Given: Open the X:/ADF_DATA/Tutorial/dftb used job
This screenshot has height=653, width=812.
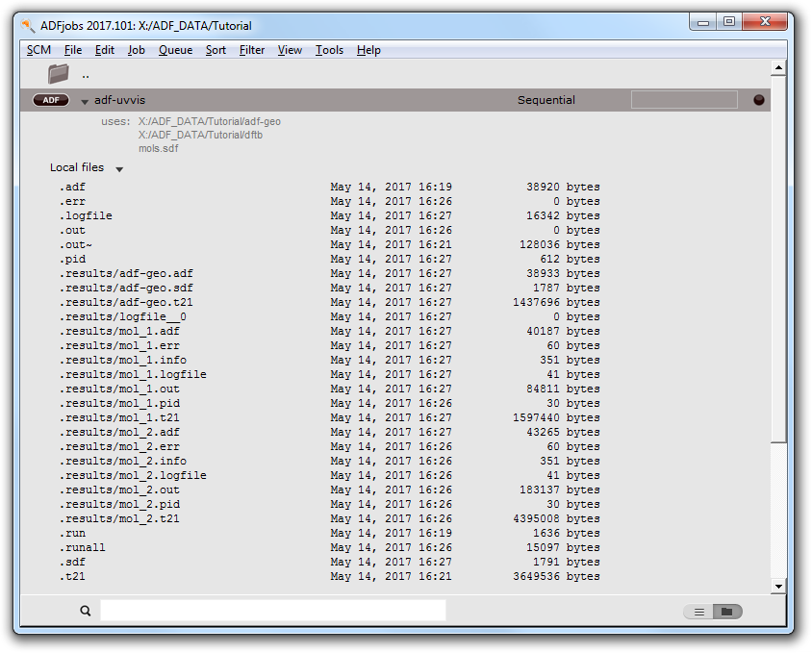Looking at the screenshot, I should [200, 135].
